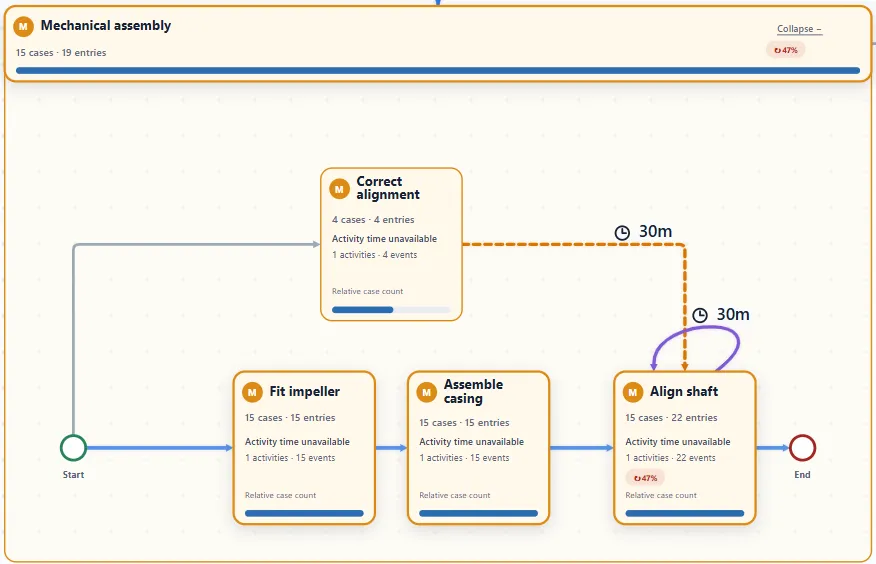Viewport: 876px width, 564px height.
Task: Click the Fit impeller M icon
Action: (252, 392)
